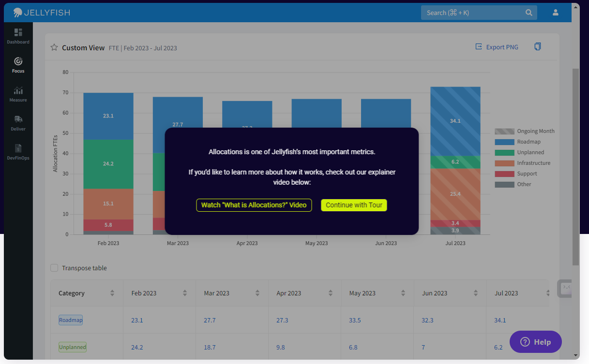Click the floating widget on right edge
Screen dimensions: 589x364
click(x=565, y=289)
